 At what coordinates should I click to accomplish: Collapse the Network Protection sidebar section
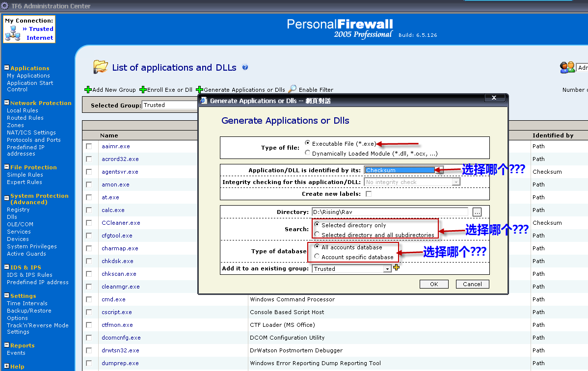6,103
